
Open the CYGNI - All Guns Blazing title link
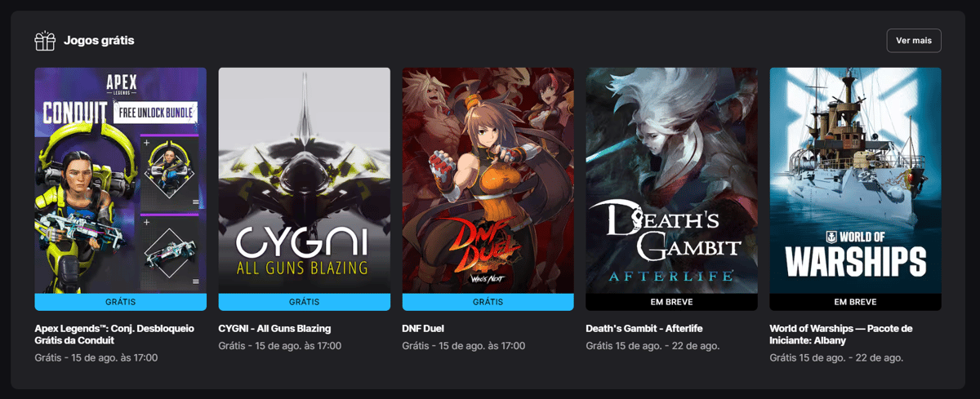[x=274, y=328]
